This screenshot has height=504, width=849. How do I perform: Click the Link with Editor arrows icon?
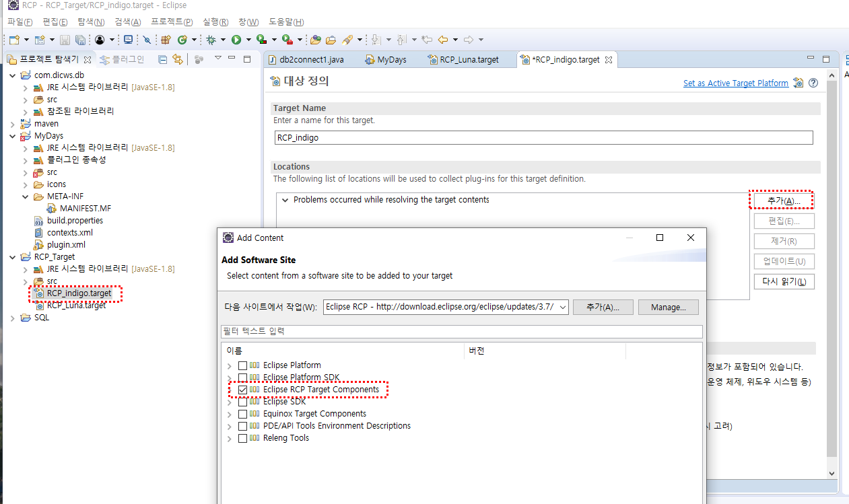pyautogui.click(x=178, y=59)
